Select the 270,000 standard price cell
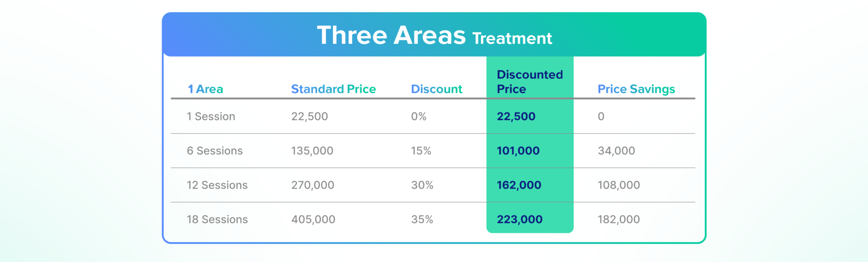Screen dimensions: 868x262 point(312,185)
